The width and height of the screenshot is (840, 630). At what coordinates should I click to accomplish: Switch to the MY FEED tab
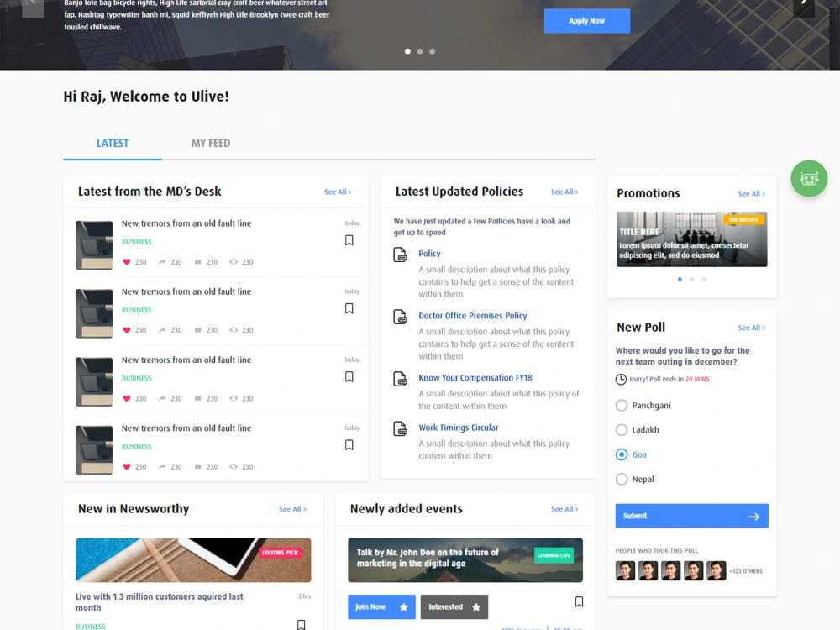tap(211, 144)
